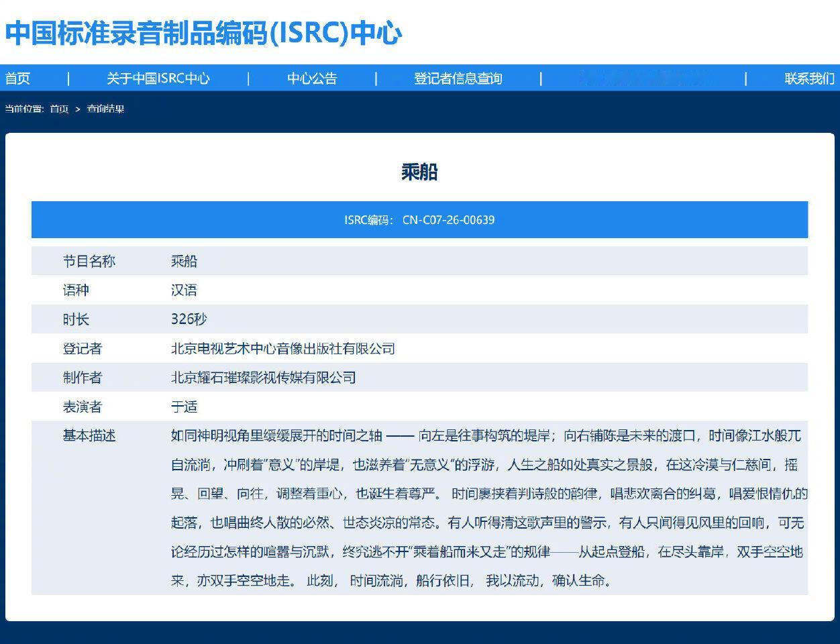840x644 pixels.
Task: Open the 联系我们 menu item
Action: pyautogui.click(x=809, y=78)
